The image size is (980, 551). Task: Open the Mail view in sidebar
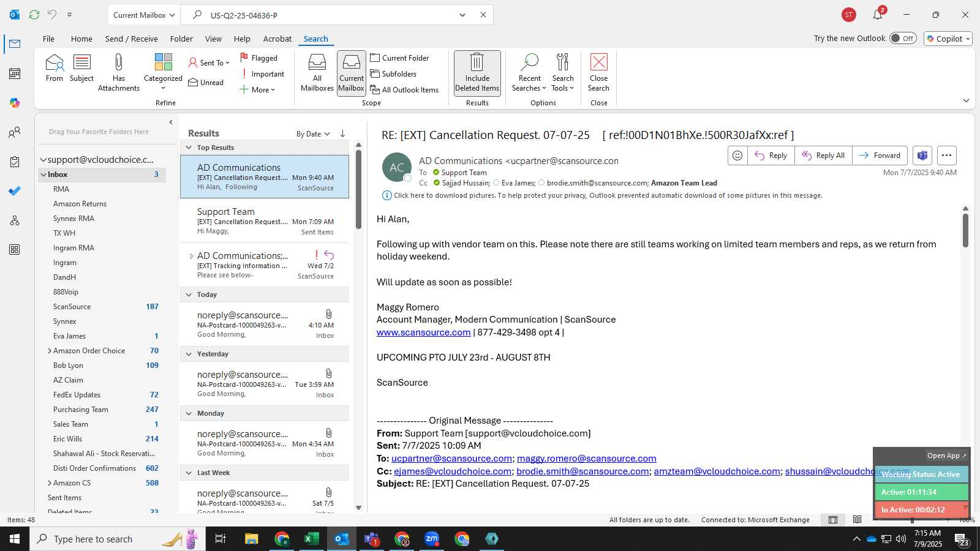pyautogui.click(x=15, y=44)
